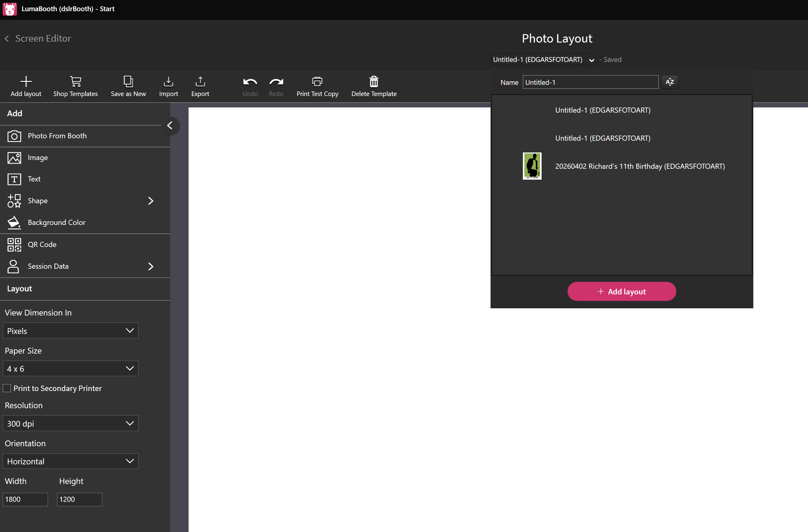Click the Import icon
This screenshot has height=532, width=808.
click(168, 82)
